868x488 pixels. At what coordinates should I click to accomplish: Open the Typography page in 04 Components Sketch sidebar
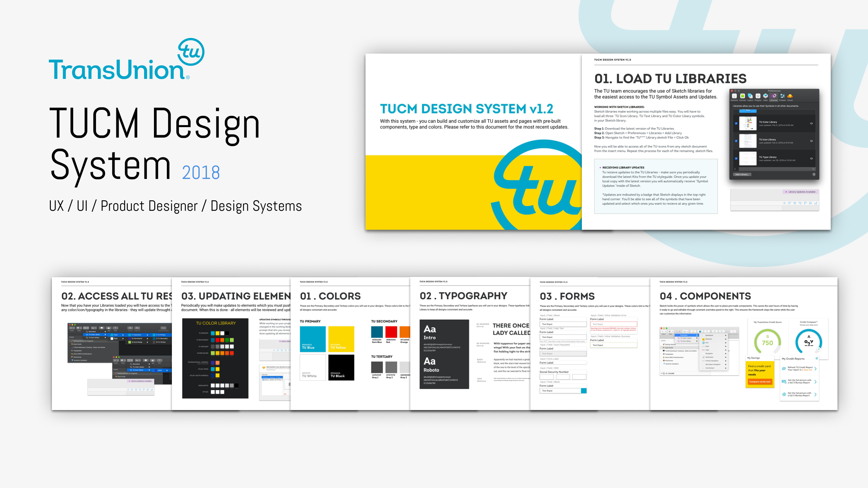point(668,354)
